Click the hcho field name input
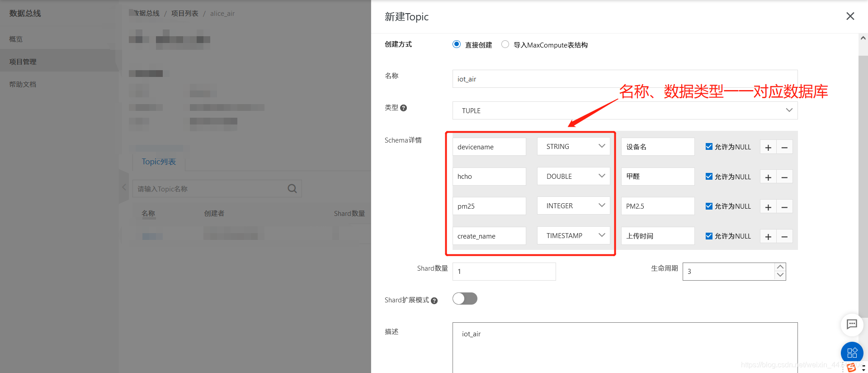868x373 pixels. (x=489, y=177)
